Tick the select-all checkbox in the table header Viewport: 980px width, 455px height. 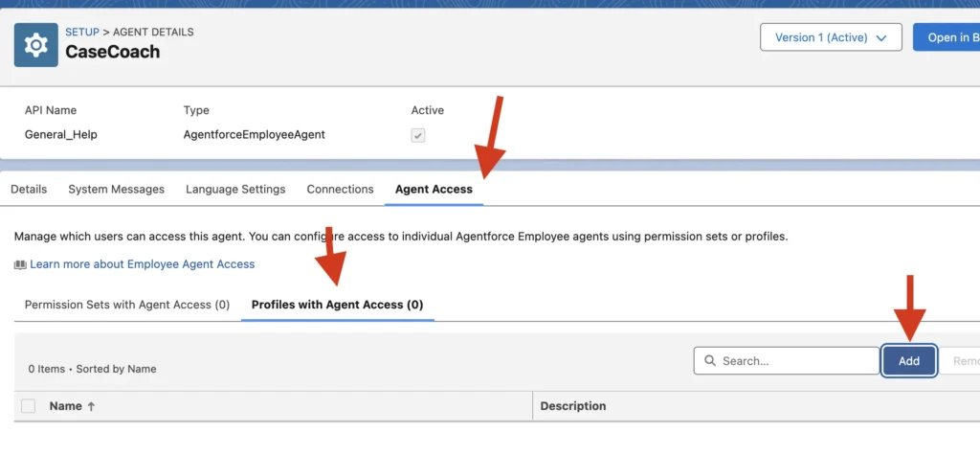pos(29,406)
